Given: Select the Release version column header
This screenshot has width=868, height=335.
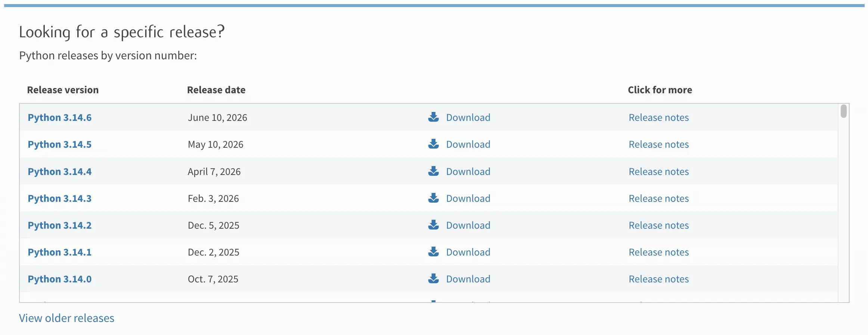Looking at the screenshot, I should [63, 90].
